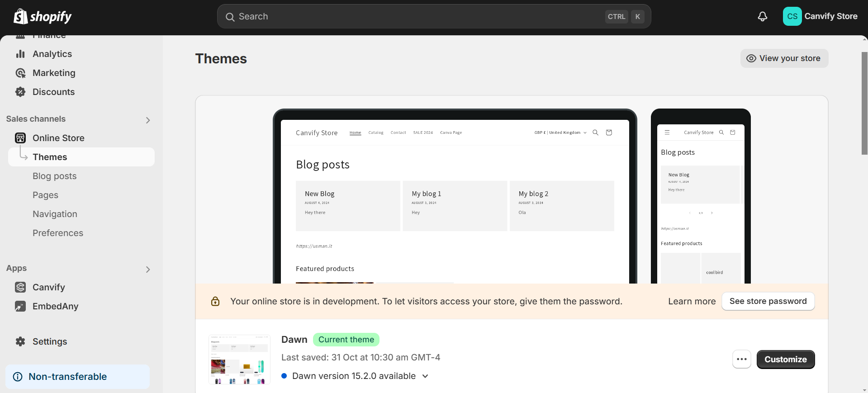Image resolution: width=868 pixels, height=393 pixels.
Task: Open Pages under Online Store
Action: (x=45, y=195)
